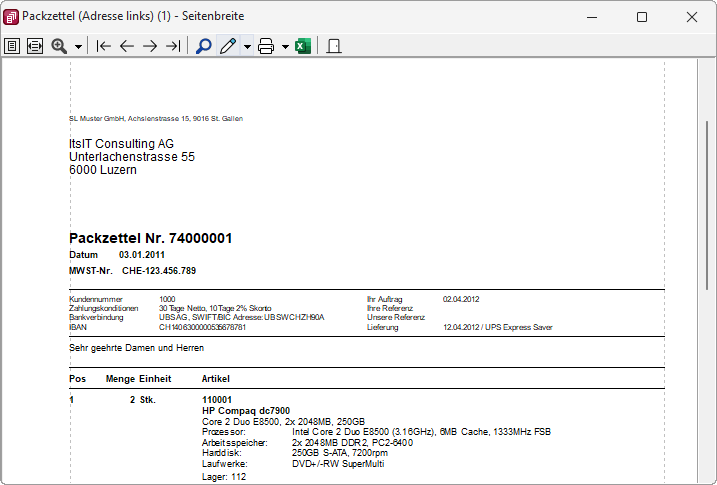Click the printer icon

tap(266, 46)
